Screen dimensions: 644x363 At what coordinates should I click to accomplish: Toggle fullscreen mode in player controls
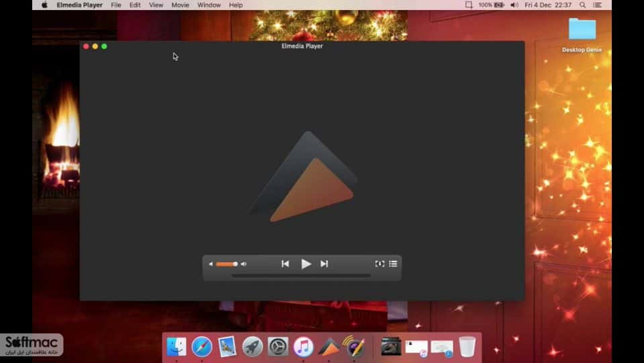(x=380, y=264)
